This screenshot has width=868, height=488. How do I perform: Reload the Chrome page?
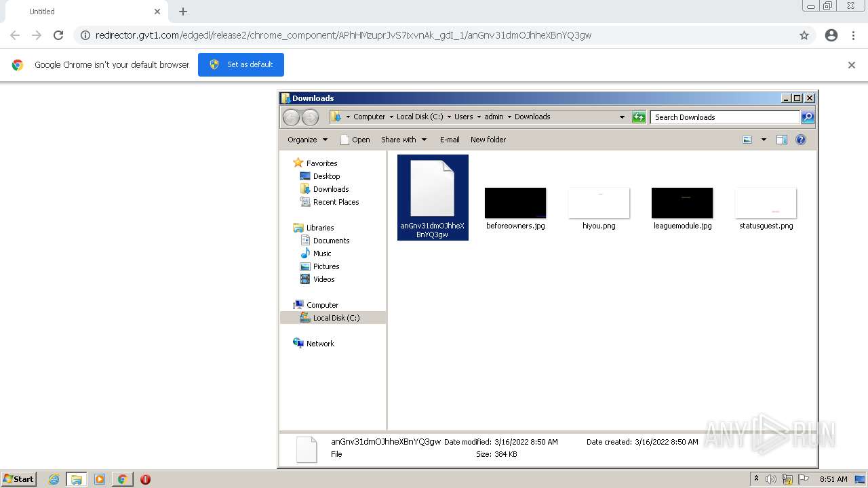click(x=58, y=35)
